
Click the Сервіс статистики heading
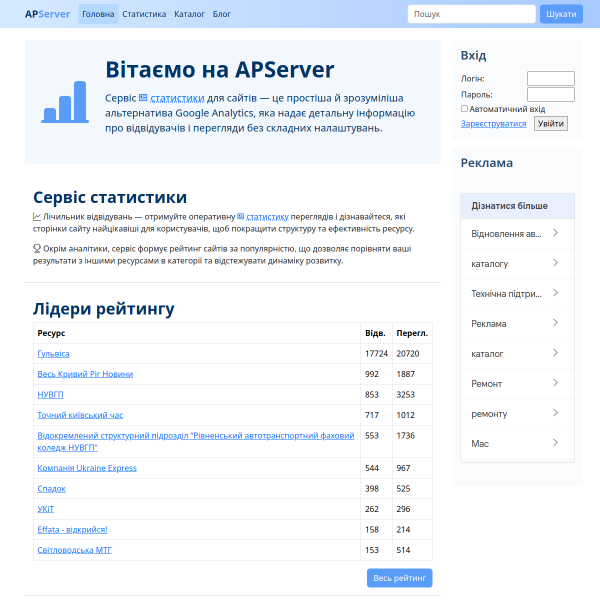click(x=110, y=197)
